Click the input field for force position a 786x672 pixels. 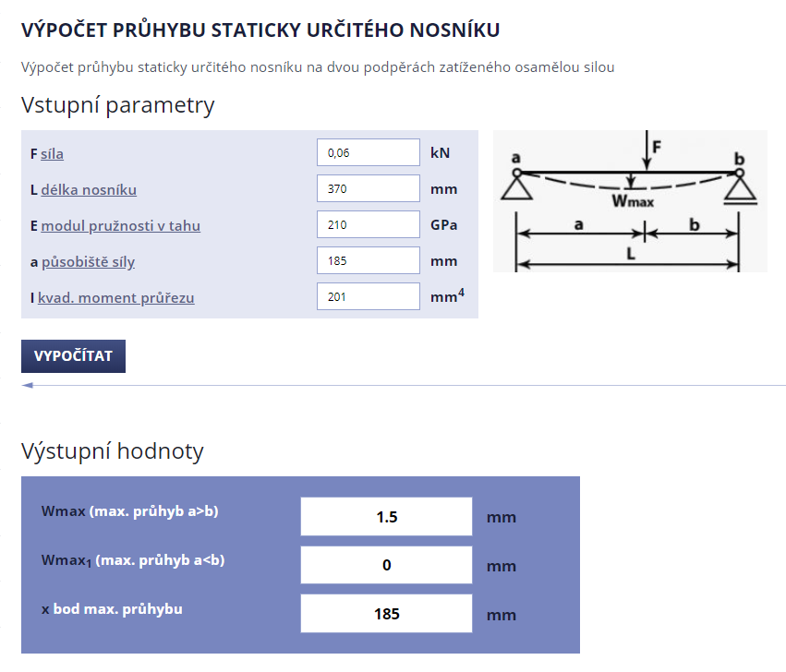point(368,260)
